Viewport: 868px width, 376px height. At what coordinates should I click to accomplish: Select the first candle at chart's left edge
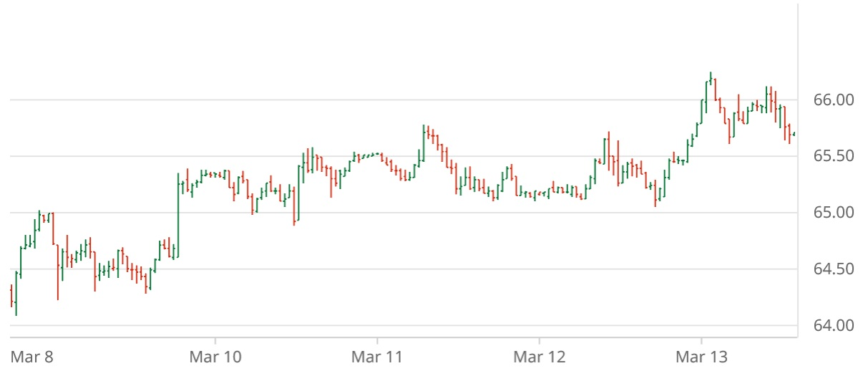coord(11,296)
